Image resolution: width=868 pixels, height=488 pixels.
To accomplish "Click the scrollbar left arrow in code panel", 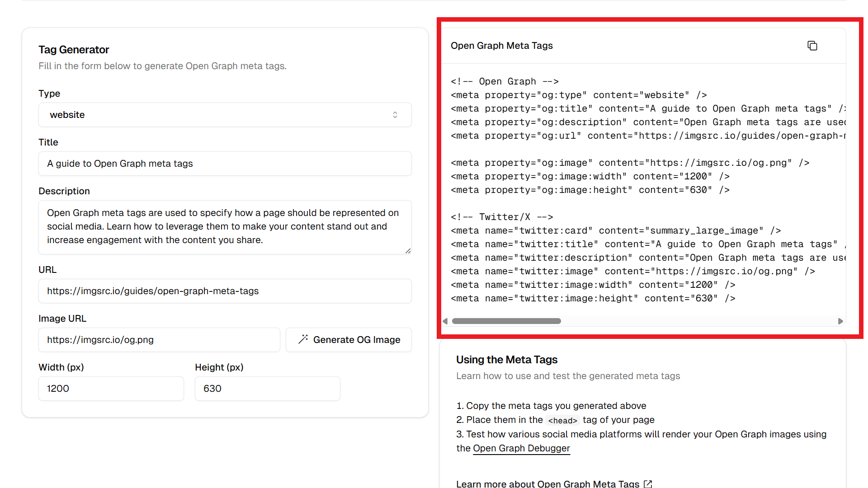I will tap(445, 321).
